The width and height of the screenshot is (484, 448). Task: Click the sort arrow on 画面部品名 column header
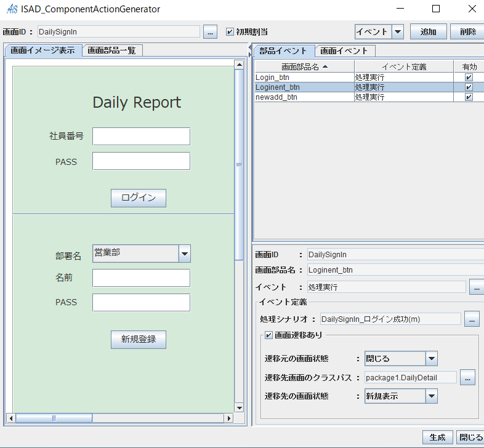[x=325, y=66]
